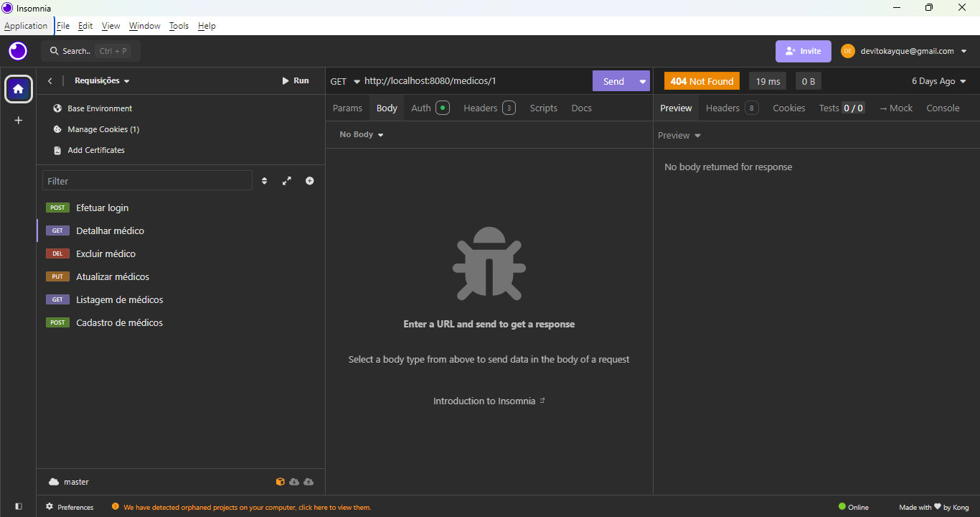The image size is (980, 517).
Task: Open Base Environment settings
Action: coord(93,108)
